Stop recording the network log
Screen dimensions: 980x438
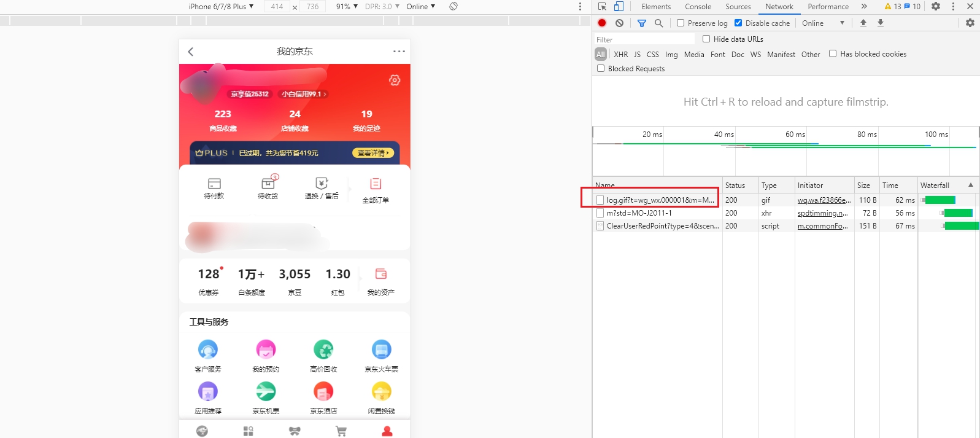coord(602,23)
